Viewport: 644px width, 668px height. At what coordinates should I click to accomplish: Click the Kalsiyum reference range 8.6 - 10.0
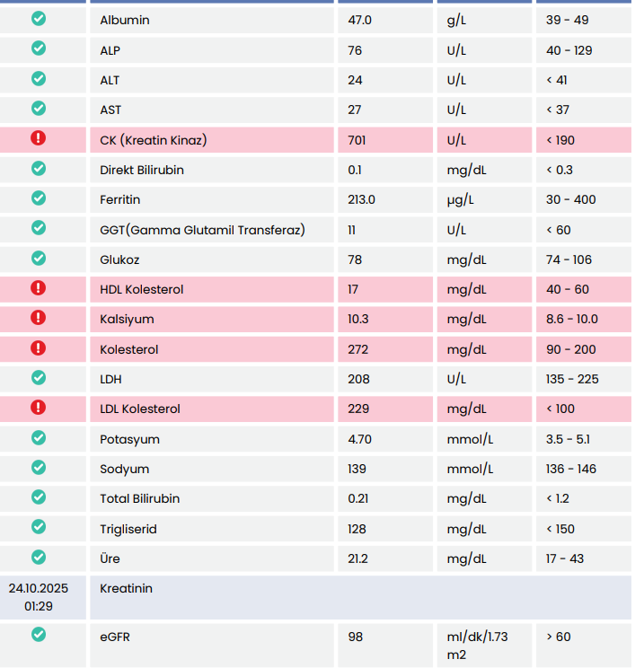click(x=572, y=320)
